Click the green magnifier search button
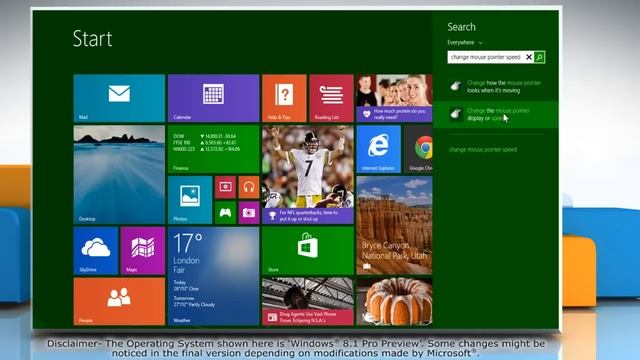Image resolution: width=640 pixels, height=360 pixels. (x=539, y=57)
